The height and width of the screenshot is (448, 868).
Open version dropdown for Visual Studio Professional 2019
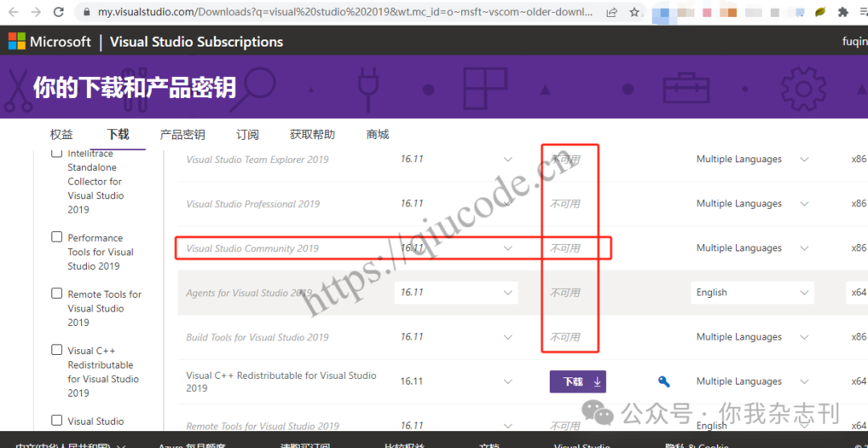457,204
